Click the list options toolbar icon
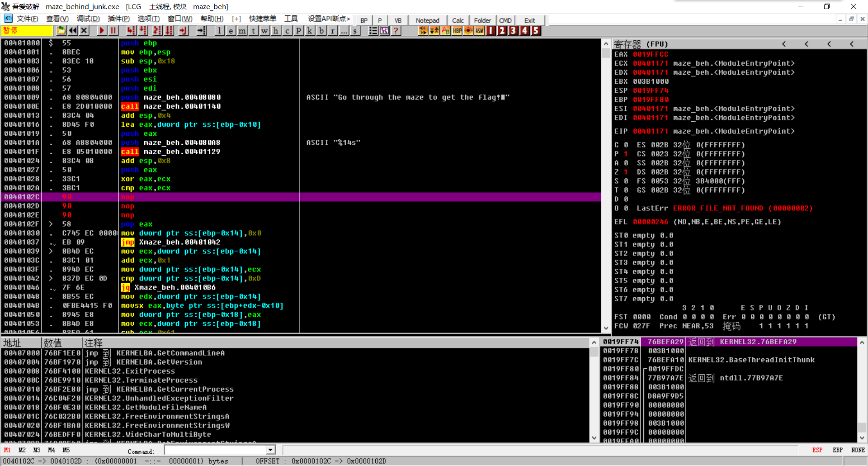Viewport: 868px width, 466px height. pos(373,30)
